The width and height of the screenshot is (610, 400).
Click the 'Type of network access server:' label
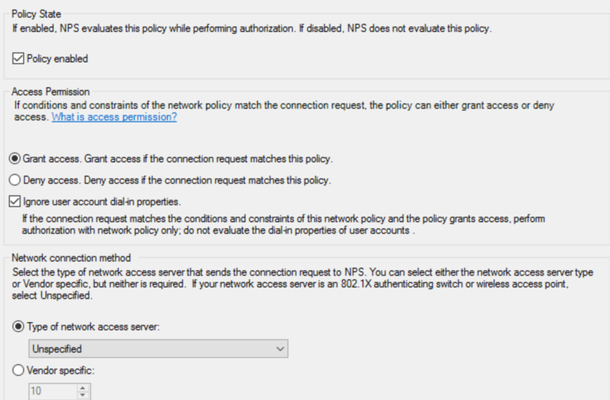coord(93,326)
